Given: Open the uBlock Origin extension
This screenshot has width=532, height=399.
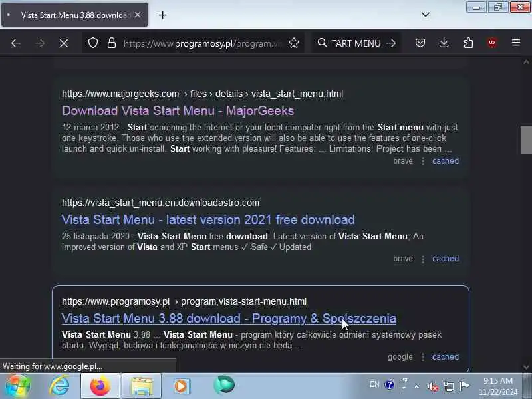Looking at the screenshot, I should (491, 43).
